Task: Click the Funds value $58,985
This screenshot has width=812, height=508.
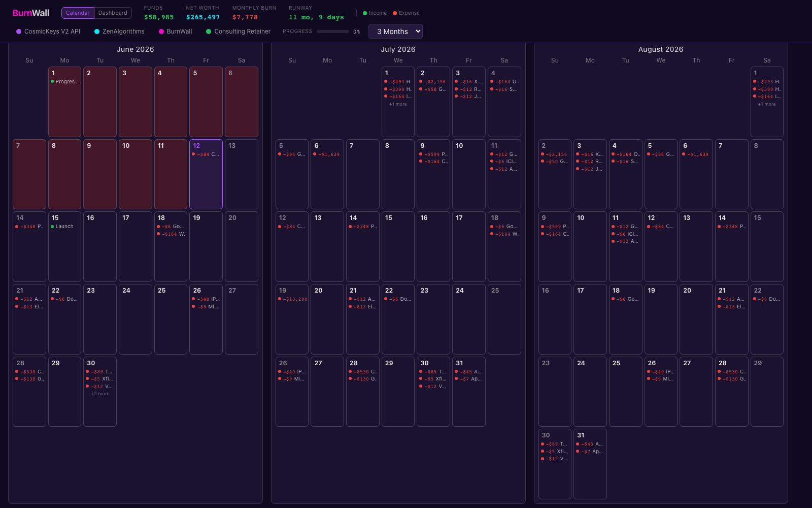Action: (159, 17)
